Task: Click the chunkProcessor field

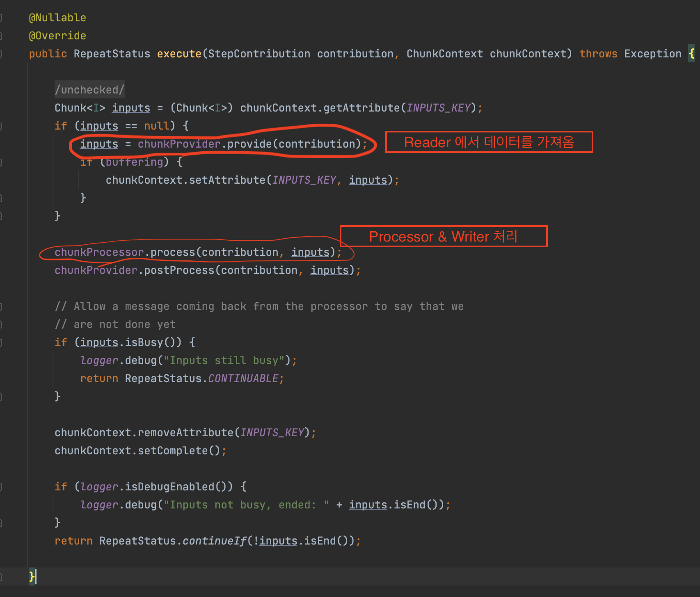Action: click(99, 252)
